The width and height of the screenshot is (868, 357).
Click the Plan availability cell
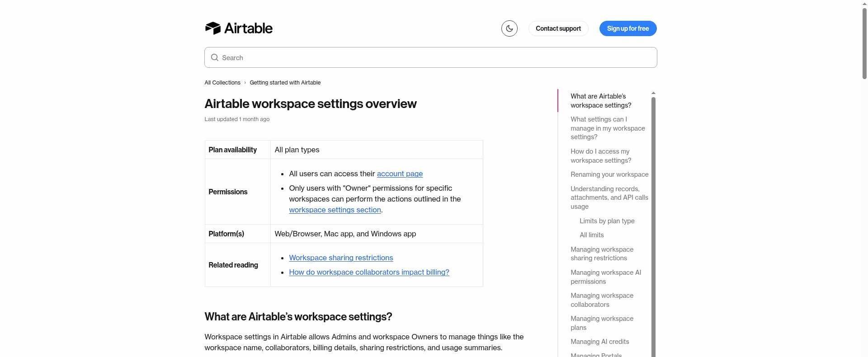tap(237, 150)
